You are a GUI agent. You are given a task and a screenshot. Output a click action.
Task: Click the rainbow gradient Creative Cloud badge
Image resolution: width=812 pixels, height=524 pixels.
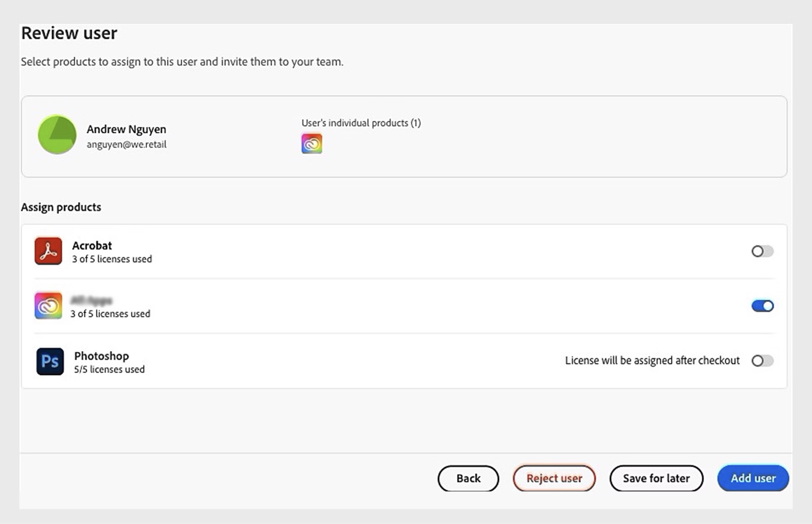(x=48, y=306)
